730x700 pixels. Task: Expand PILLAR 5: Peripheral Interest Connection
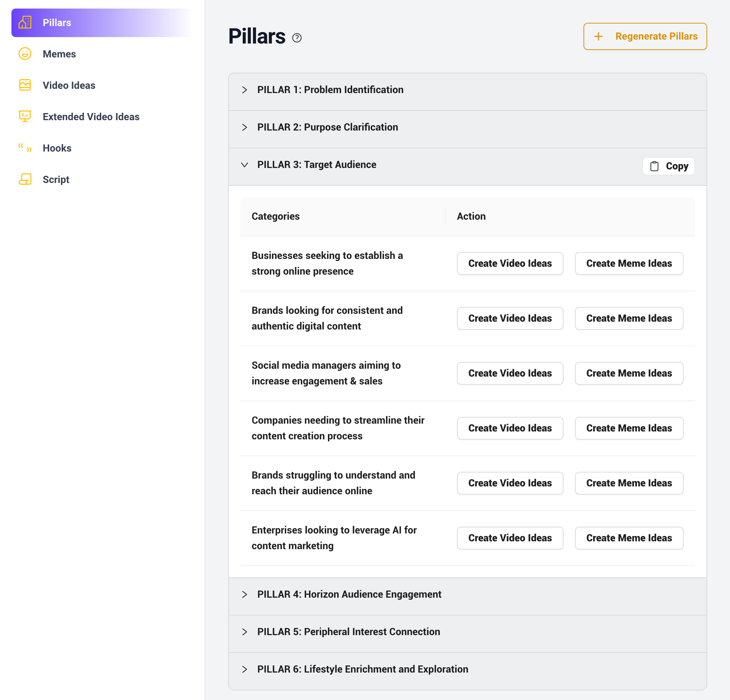pyautogui.click(x=245, y=632)
